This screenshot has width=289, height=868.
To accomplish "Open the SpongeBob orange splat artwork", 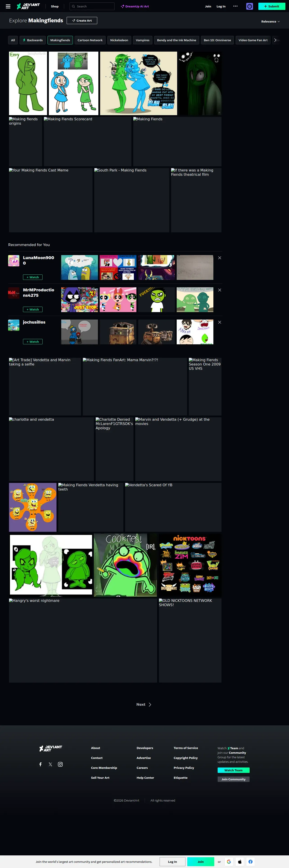I will point(33,507).
